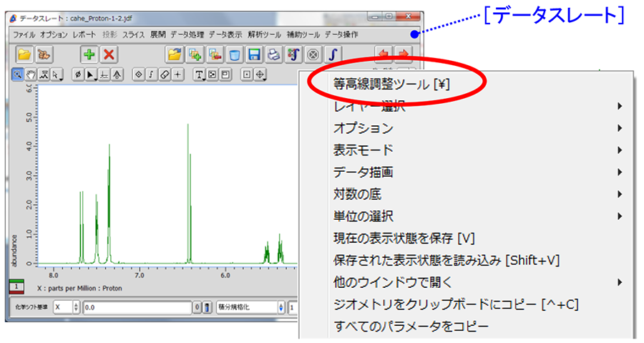644x343 pixels.
Task: Click the open folder icon in toolbar
Action: pos(25,54)
